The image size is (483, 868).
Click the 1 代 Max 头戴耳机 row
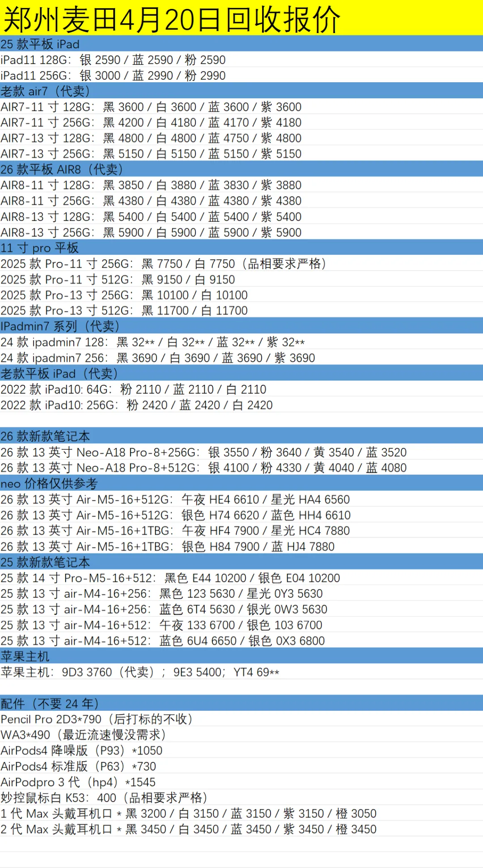click(x=241, y=813)
